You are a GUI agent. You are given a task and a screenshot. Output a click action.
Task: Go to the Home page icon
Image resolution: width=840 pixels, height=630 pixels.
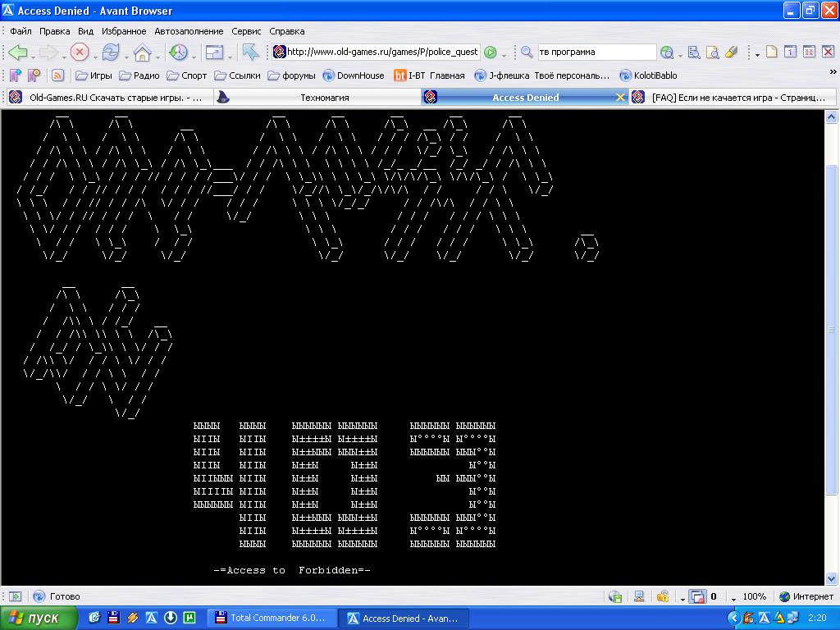pos(142,52)
